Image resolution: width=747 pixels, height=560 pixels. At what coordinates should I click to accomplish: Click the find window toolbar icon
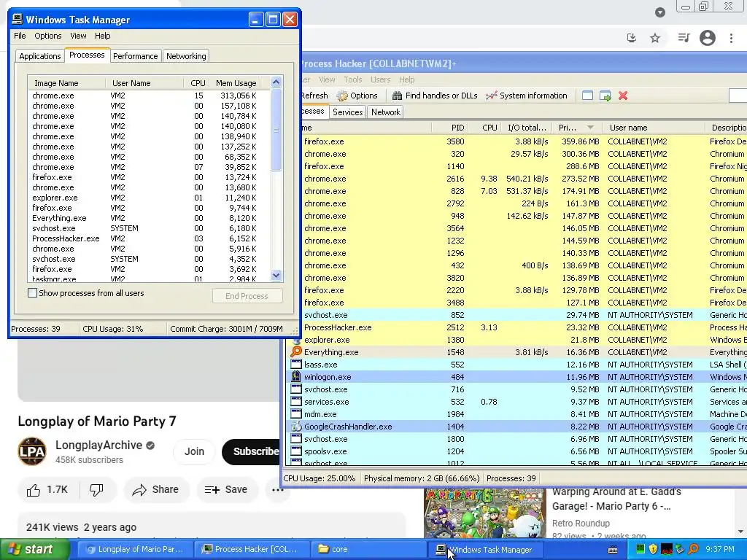(587, 96)
